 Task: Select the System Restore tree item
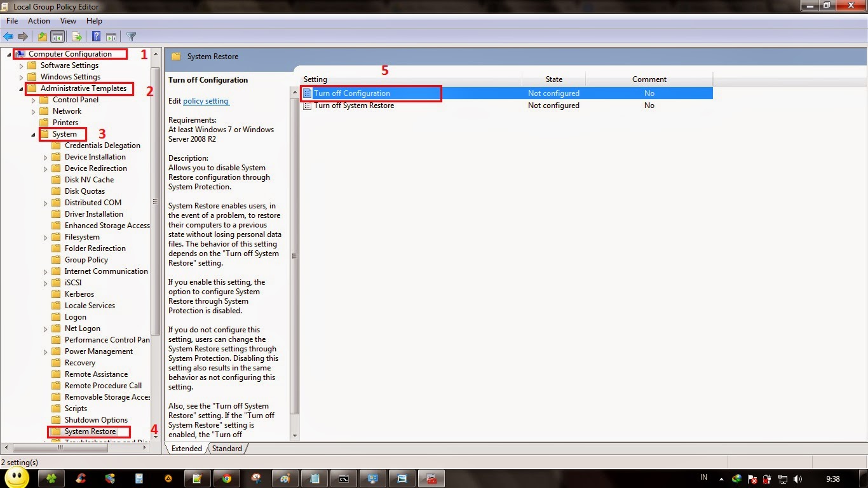pyautogui.click(x=90, y=431)
